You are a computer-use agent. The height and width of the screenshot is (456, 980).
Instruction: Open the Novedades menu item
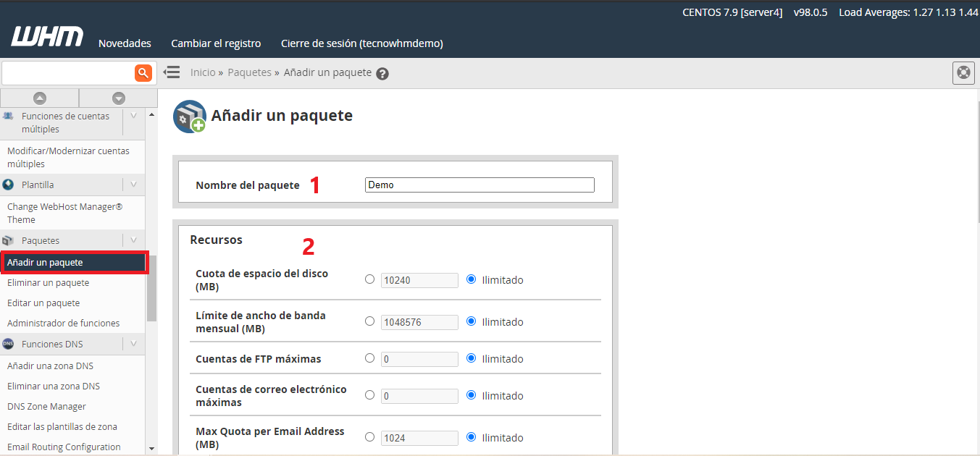point(125,43)
